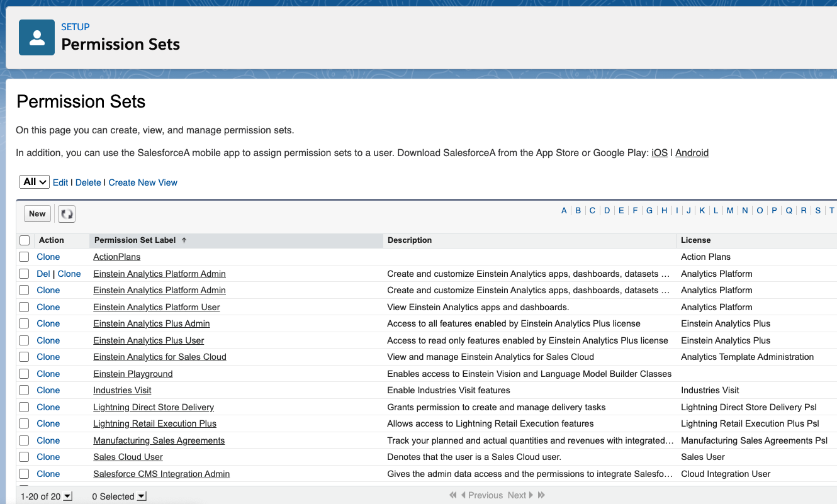Filter list by letter S
837x504 pixels.
click(818, 211)
